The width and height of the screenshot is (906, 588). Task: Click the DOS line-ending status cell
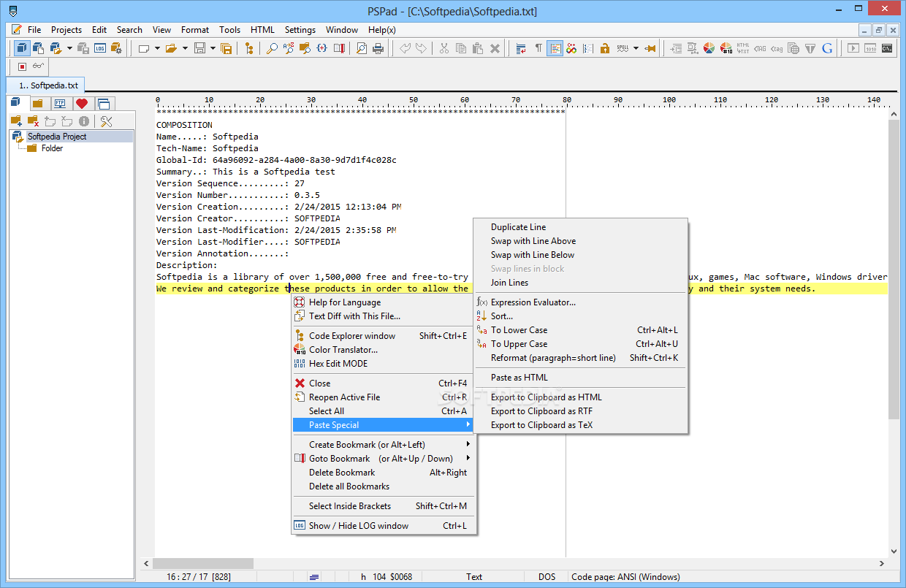coord(547,577)
